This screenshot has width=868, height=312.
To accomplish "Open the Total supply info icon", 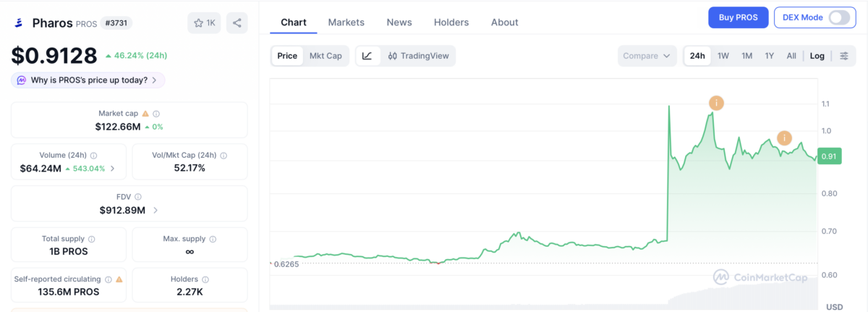I will tap(92, 239).
